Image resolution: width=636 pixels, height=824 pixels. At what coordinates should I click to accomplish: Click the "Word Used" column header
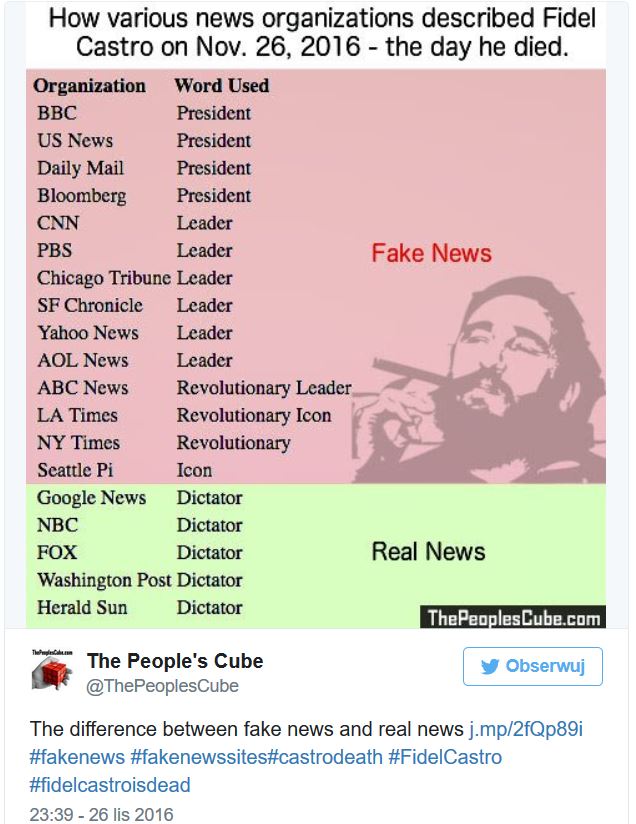coord(221,86)
